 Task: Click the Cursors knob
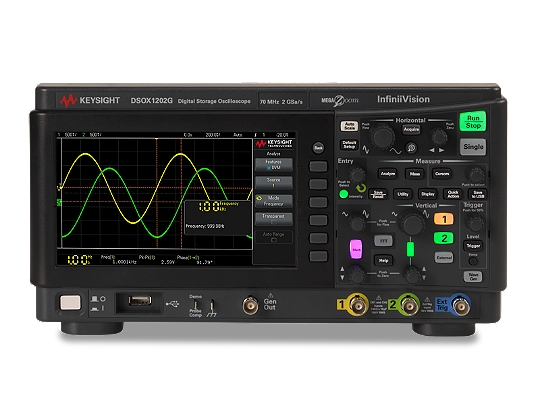(x=476, y=175)
